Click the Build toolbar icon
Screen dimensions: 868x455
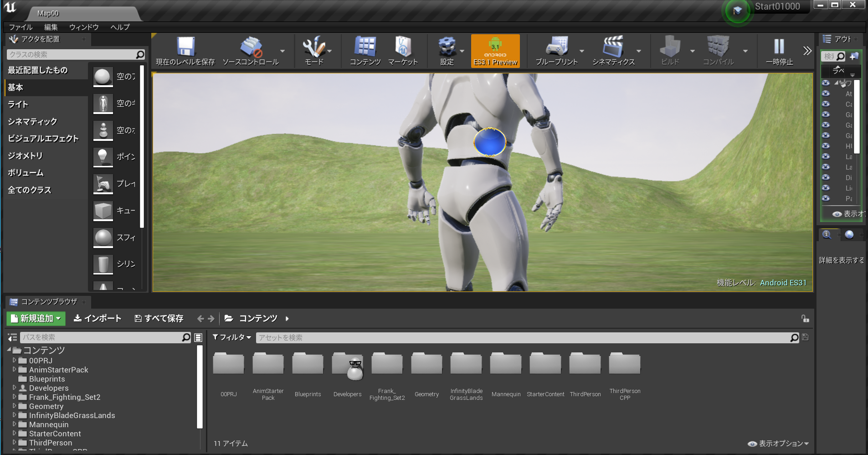click(x=670, y=47)
